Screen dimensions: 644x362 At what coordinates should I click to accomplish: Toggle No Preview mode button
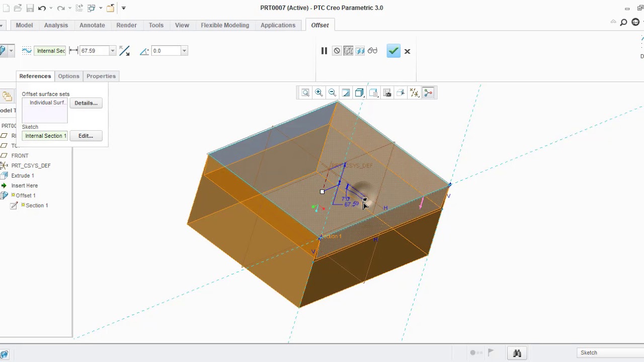pyautogui.click(x=337, y=51)
